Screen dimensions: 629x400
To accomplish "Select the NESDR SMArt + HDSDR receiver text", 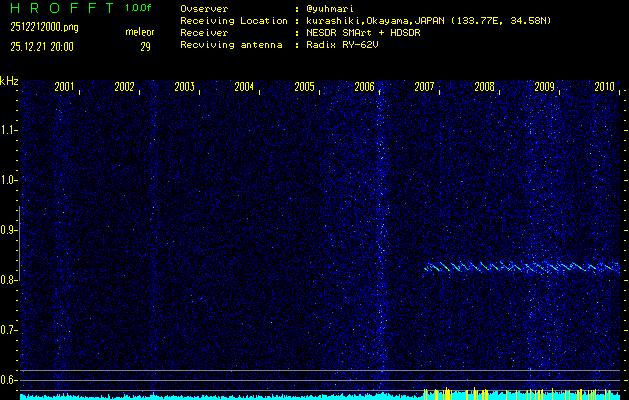I will tap(357, 32).
